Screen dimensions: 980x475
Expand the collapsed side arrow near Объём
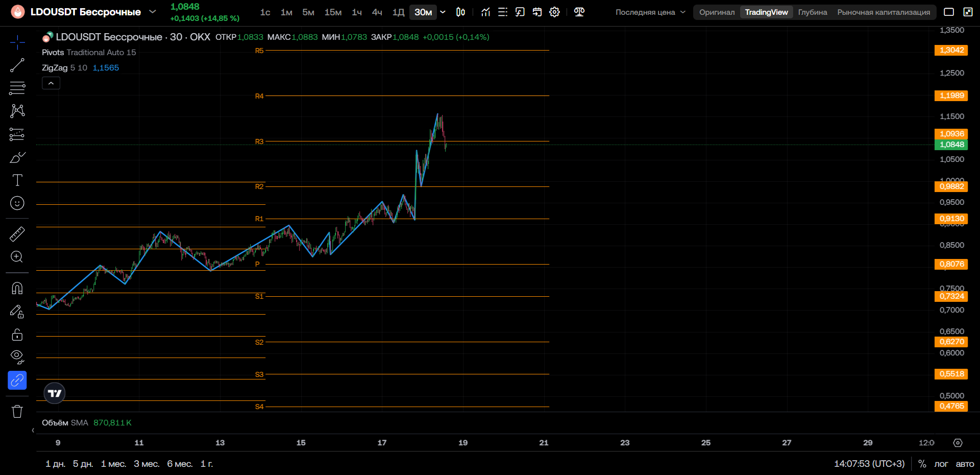point(33,430)
